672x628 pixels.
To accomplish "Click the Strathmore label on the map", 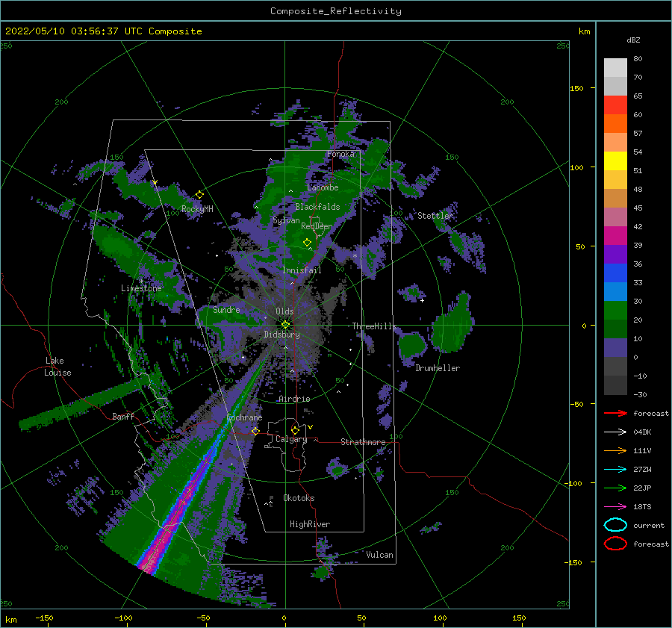I will [363, 442].
